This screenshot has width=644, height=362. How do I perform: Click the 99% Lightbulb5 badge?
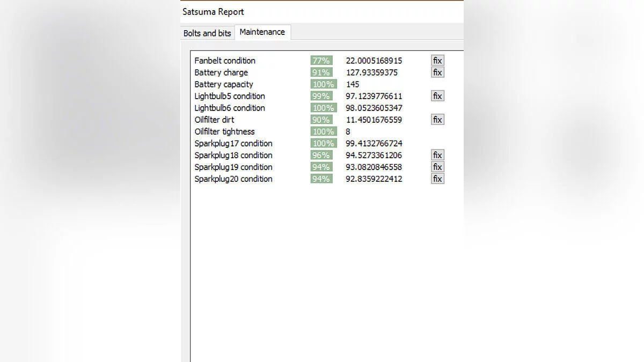coord(321,96)
